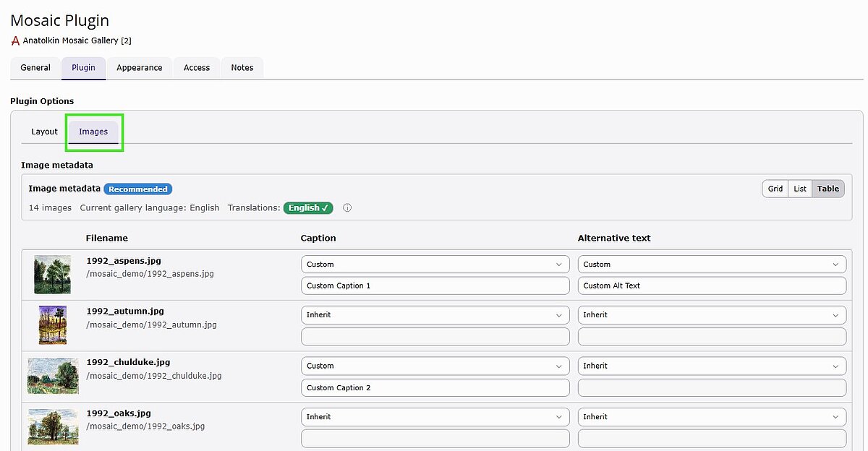Select the Layout sub-tab
868x451 pixels.
[x=44, y=132]
